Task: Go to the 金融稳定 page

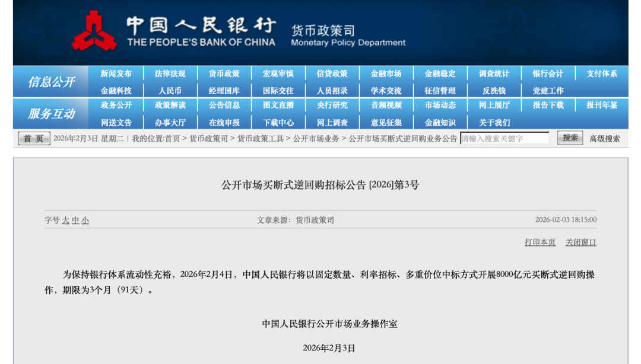Action: (440, 74)
